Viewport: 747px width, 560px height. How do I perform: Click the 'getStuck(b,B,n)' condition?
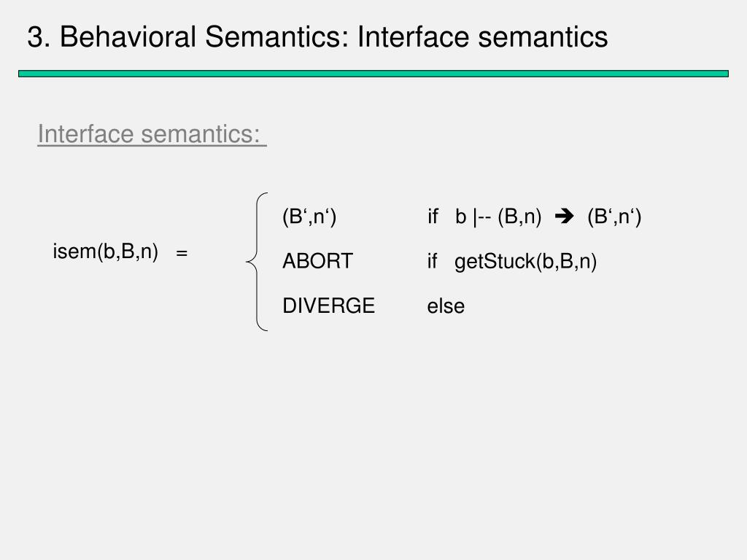pyautogui.click(x=525, y=262)
